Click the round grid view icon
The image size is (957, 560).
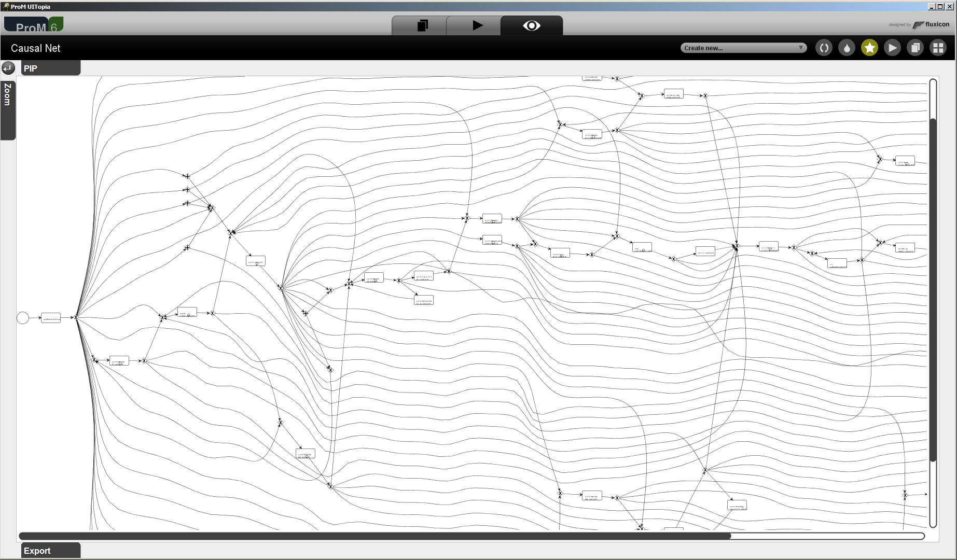tap(938, 48)
